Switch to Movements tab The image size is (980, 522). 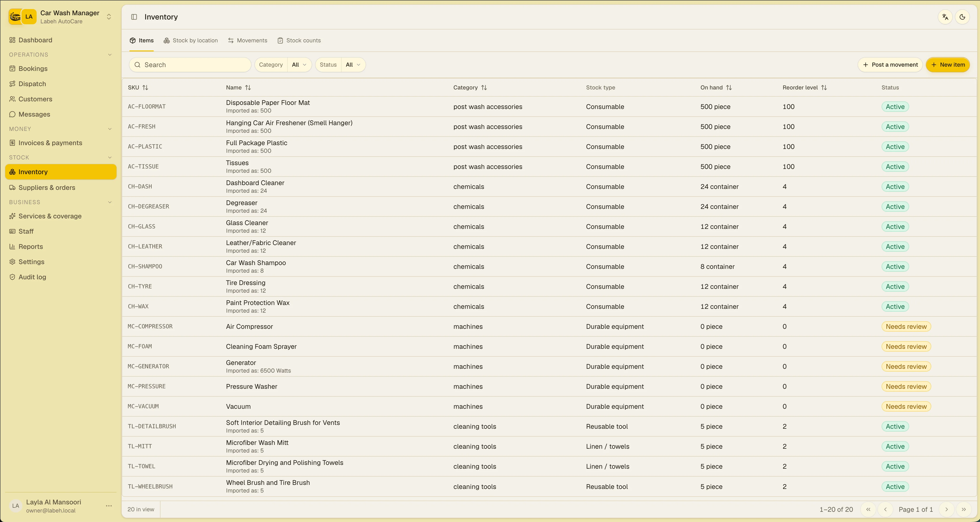248,40
